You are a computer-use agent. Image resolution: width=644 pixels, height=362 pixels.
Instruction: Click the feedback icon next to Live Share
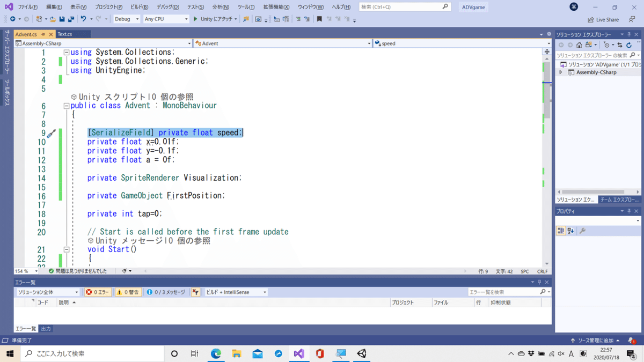click(x=632, y=19)
